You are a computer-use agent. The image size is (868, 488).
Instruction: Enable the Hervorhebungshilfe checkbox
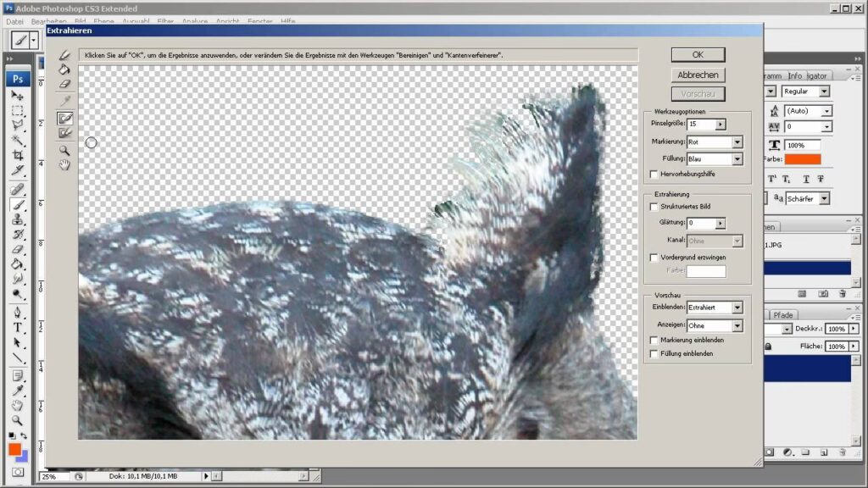(x=654, y=174)
